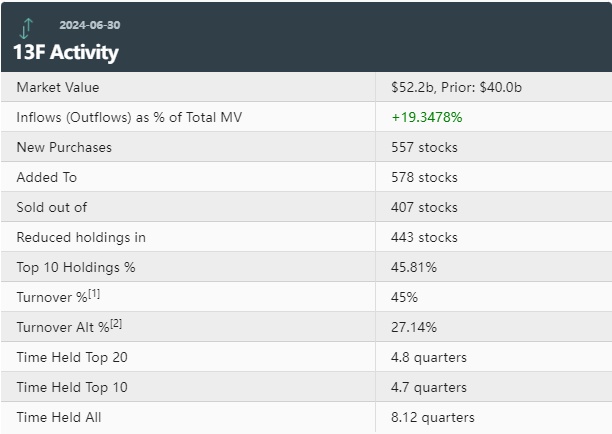Click the Market Value row label

(x=58, y=87)
